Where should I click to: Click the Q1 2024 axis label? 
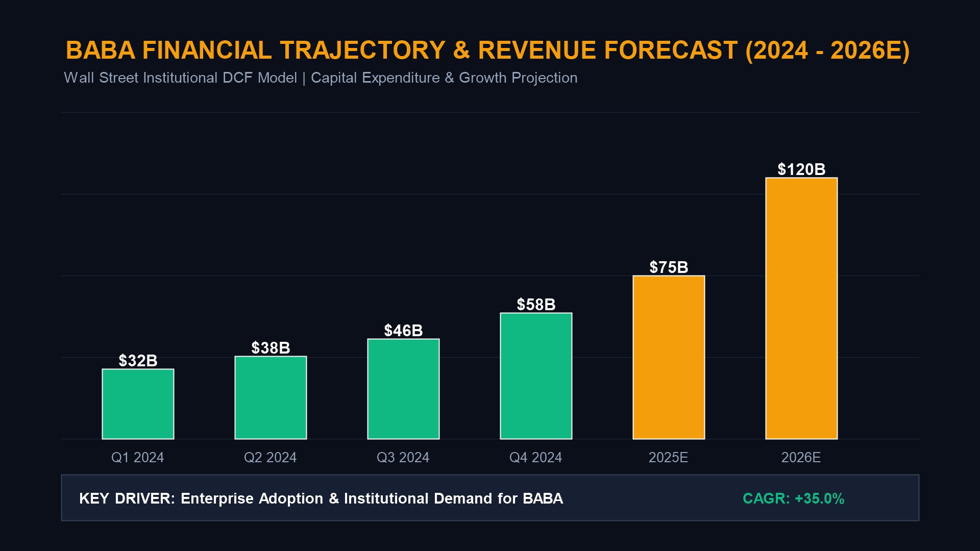pyautogui.click(x=138, y=457)
